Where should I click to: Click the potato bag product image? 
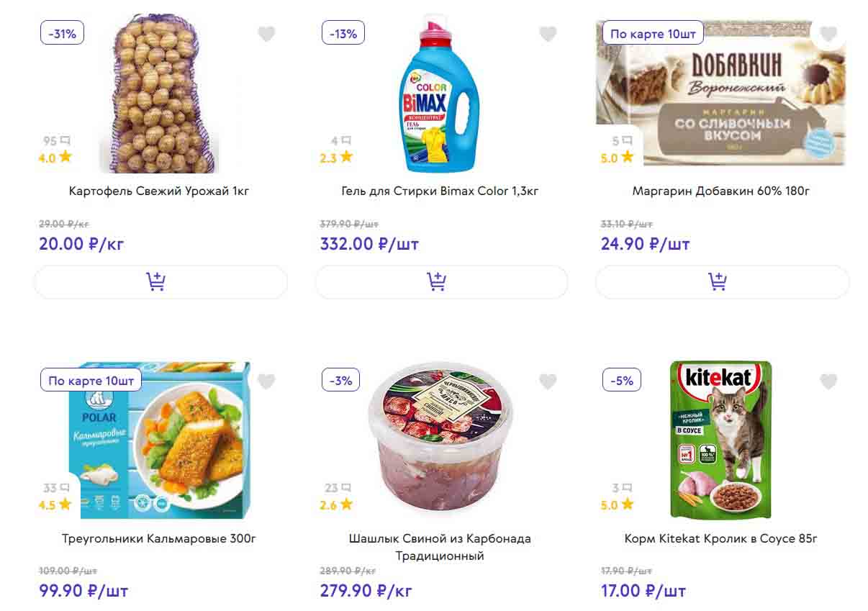(157, 95)
